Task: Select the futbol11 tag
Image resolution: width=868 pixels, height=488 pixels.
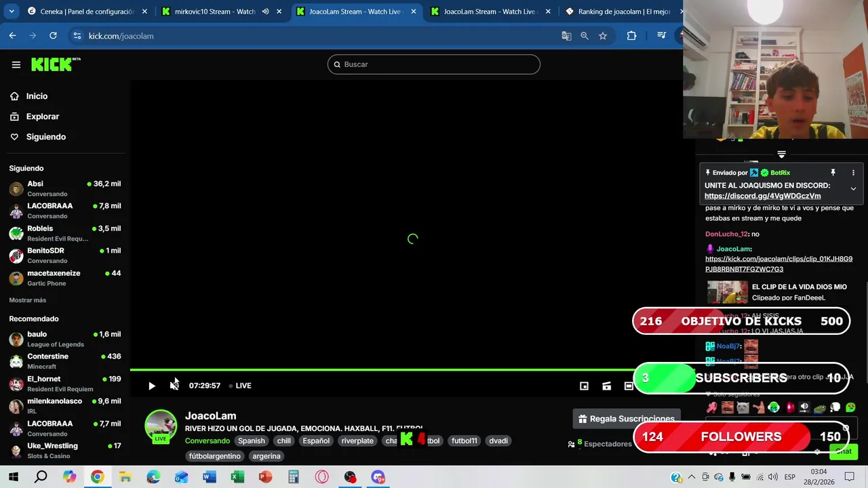Action: click(465, 441)
